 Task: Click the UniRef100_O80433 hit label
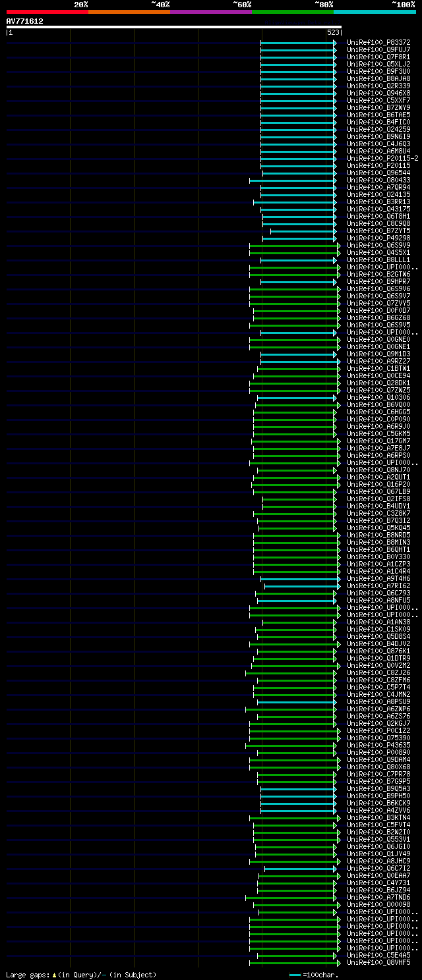pyautogui.click(x=378, y=180)
